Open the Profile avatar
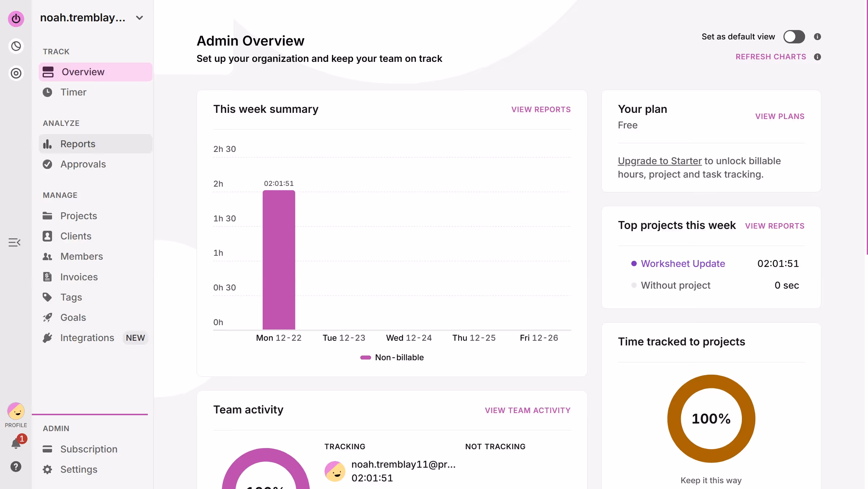868x489 pixels. (16, 411)
